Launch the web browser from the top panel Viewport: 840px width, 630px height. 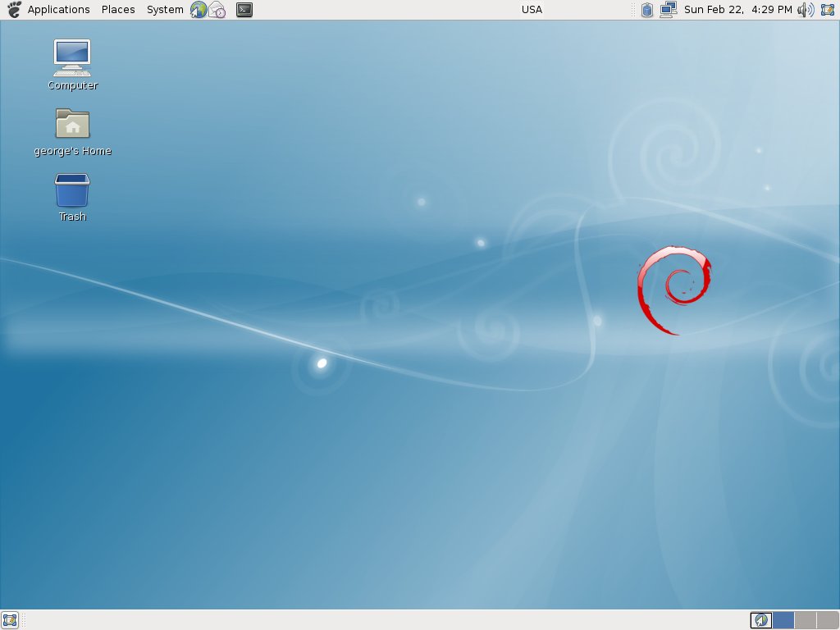[x=199, y=10]
